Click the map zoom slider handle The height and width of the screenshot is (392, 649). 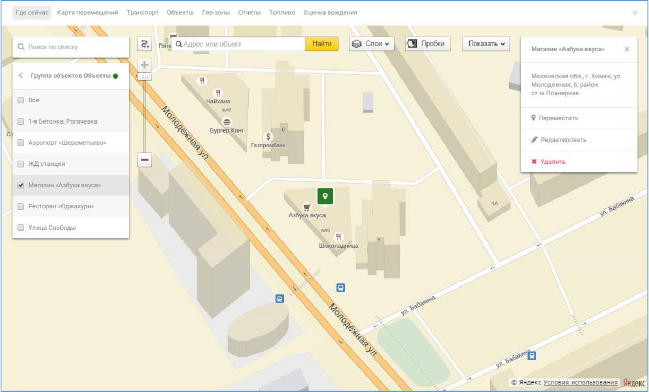tap(144, 77)
